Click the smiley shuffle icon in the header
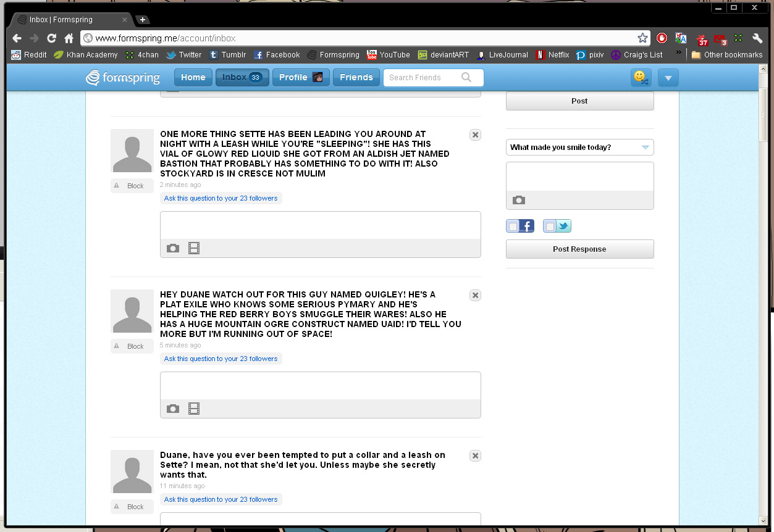This screenshot has width=774, height=532. pyautogui.click(x=641, y=78)
